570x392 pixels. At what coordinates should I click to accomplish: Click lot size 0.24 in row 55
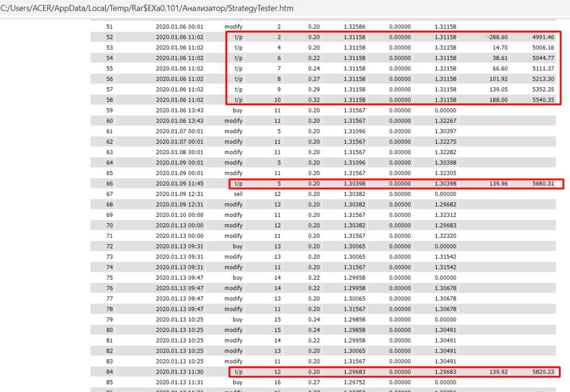point(314,68)
